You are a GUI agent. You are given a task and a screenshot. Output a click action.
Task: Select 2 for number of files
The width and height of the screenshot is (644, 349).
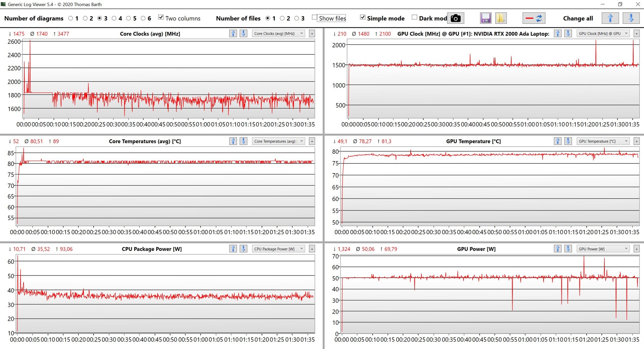[x=282, y=18]
